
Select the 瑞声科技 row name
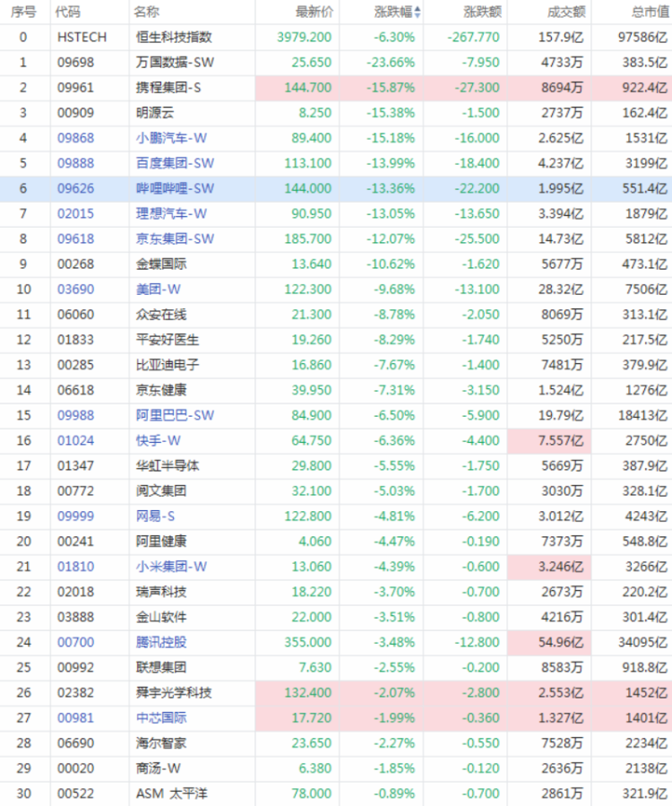pos(160,592)
